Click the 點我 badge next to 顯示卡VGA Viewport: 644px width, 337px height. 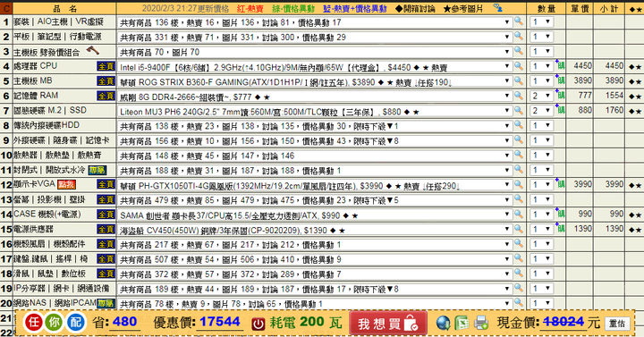tap(66, 184)
